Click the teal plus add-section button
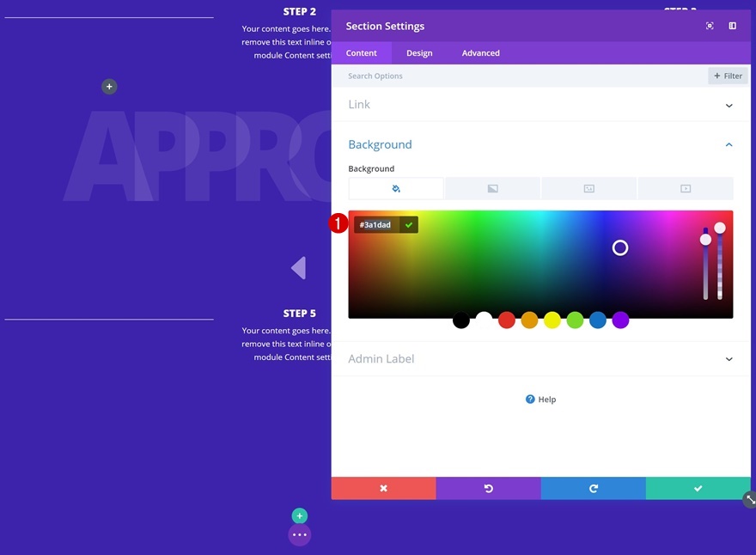Viewport: 756px width, 555px height. (x=300, y=516)
